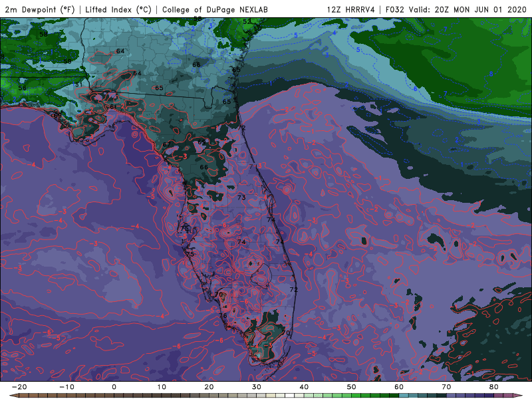Image resolution: width=532 pixels, height=399 pixels.
Task: Click the "College of DuPage NEXLAB" label
Action: (x=215, y=9)
